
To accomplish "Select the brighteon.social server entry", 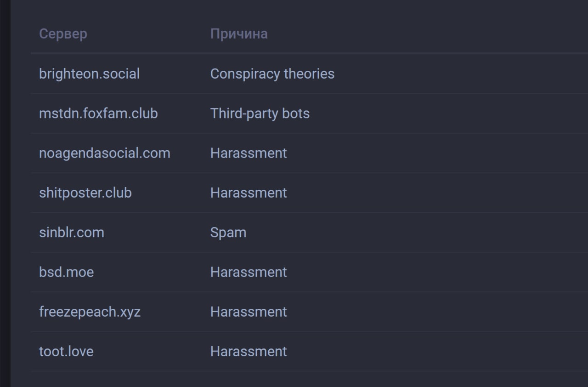I will click(x=89, y=74).
